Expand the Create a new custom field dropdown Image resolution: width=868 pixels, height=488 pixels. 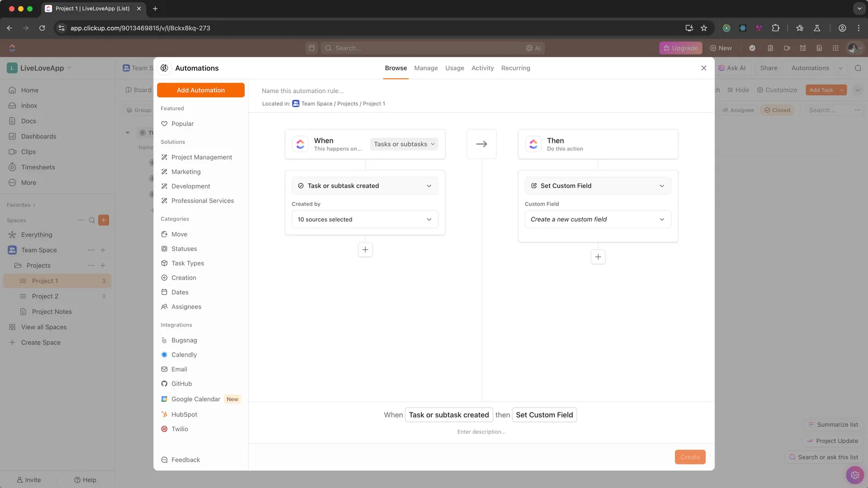[x=598, y=219]
